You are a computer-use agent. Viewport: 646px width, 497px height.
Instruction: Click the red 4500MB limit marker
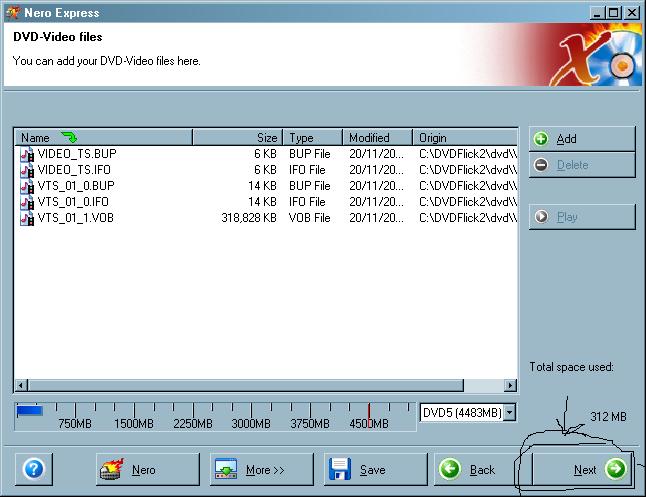click(369, 415)
